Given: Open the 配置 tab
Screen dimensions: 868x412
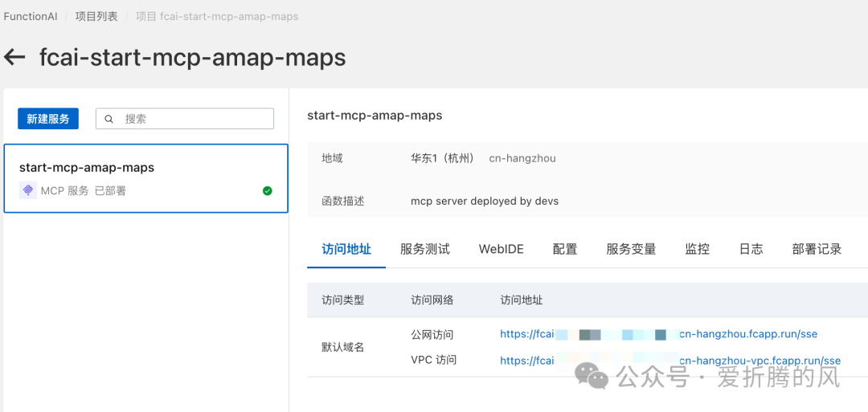Looking at the screenshot, I should pos(565,249).
